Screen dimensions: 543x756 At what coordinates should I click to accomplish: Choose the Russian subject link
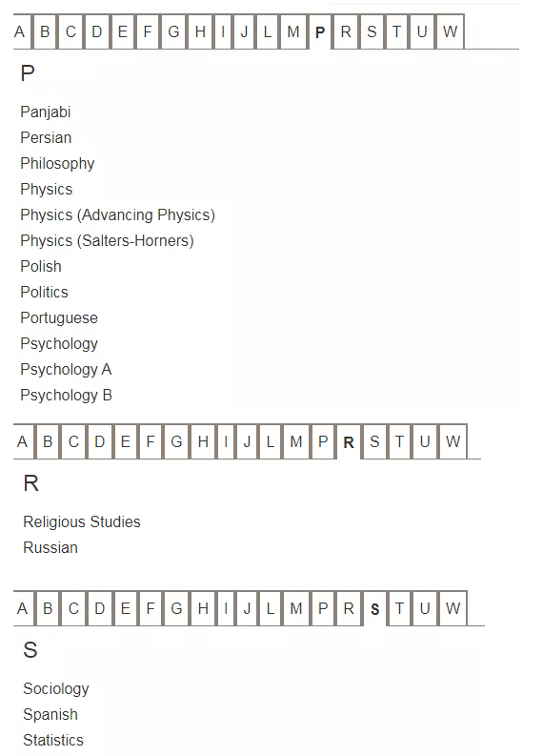pos(50,548)
